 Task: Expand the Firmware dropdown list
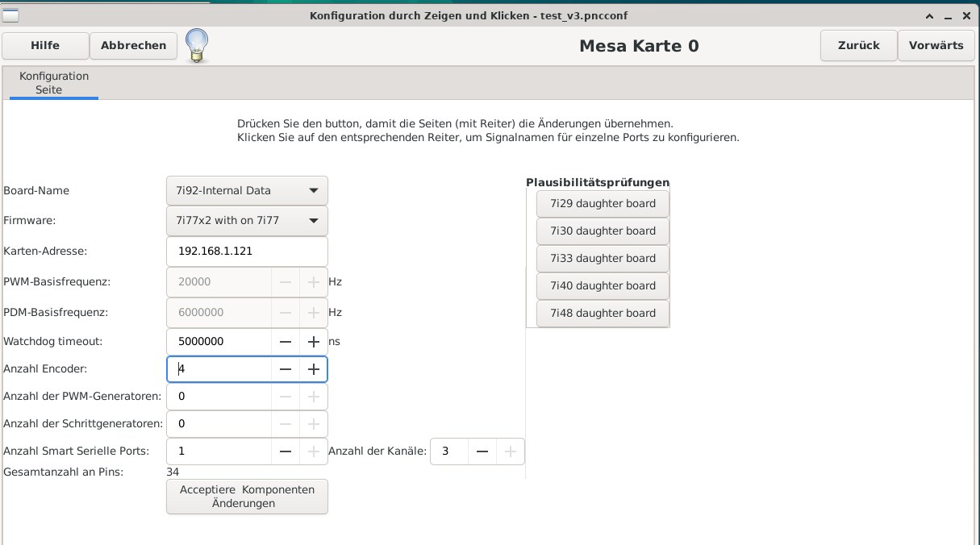coord(247,220)
